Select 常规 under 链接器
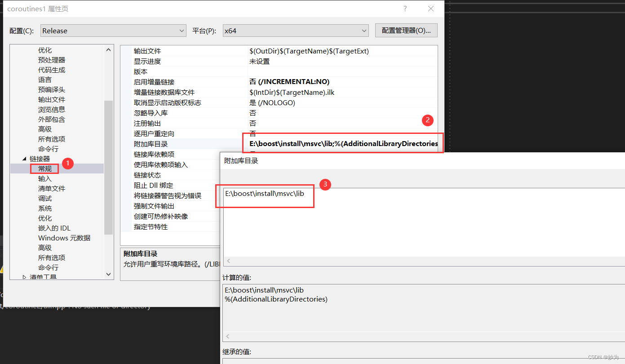Viewport: 625px width, 364px height. pos(45,169)
